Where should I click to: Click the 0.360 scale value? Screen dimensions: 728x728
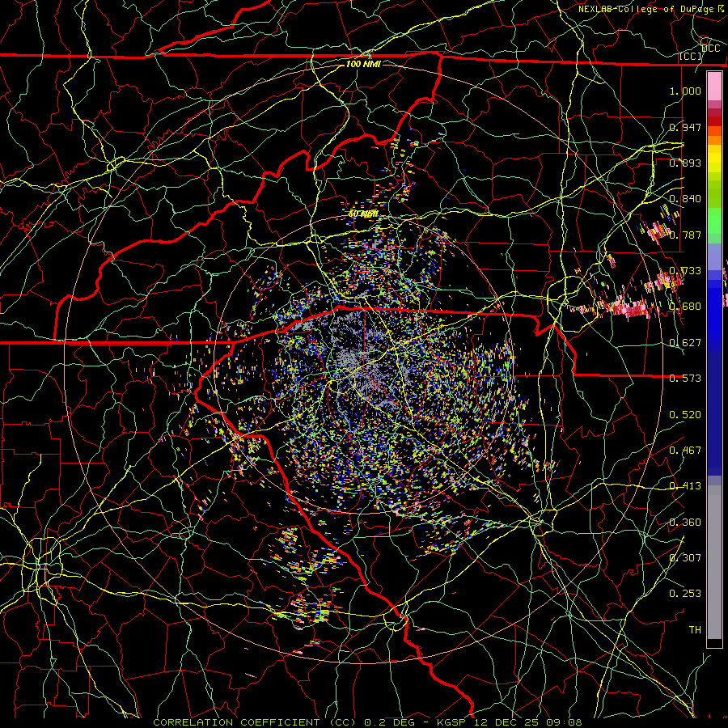685,523
